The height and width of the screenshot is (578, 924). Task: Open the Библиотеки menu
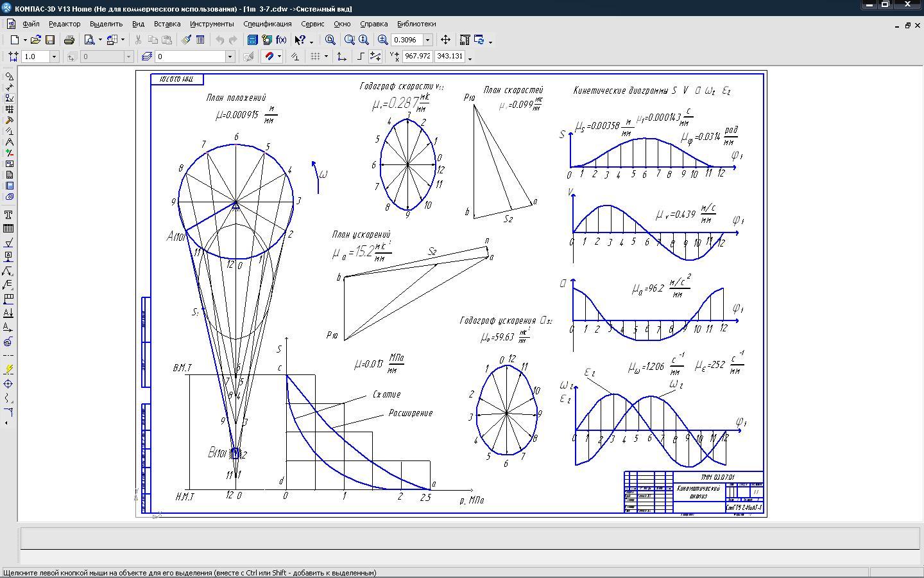tap(416, 24)
